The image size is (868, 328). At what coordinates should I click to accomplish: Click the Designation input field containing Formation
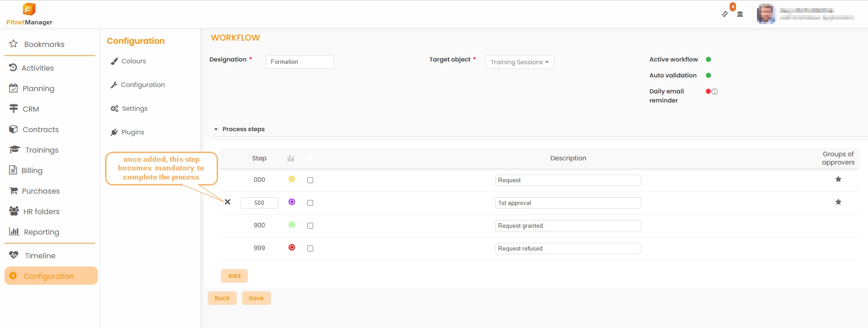tap(299, 62)
